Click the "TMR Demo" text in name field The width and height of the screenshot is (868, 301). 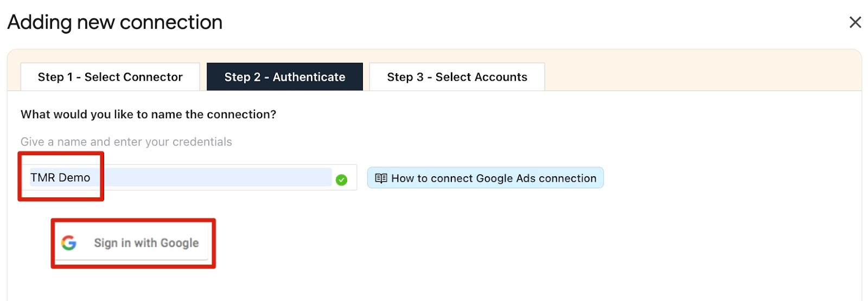click(x=60, y=178)
